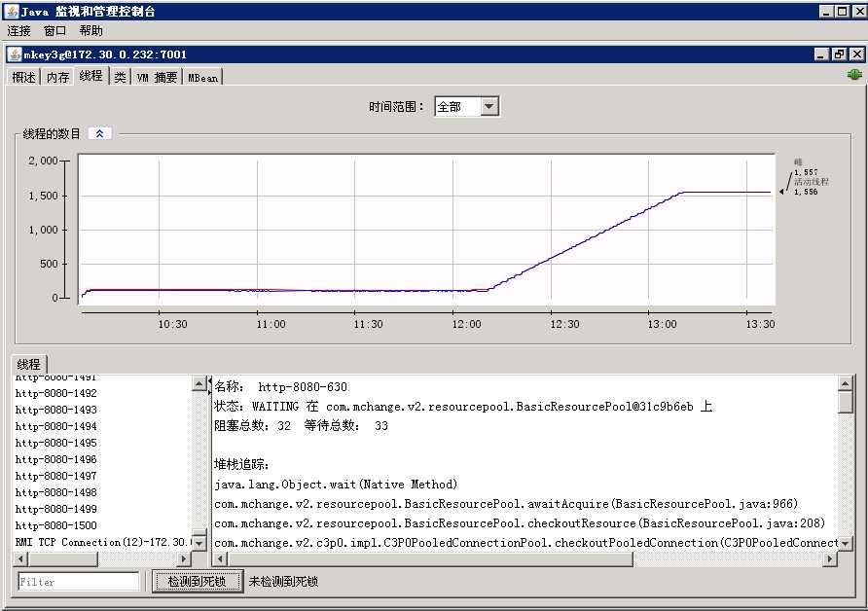Click thread list scroll down arrow
868x611 pixels.
[x=199, y=544]
